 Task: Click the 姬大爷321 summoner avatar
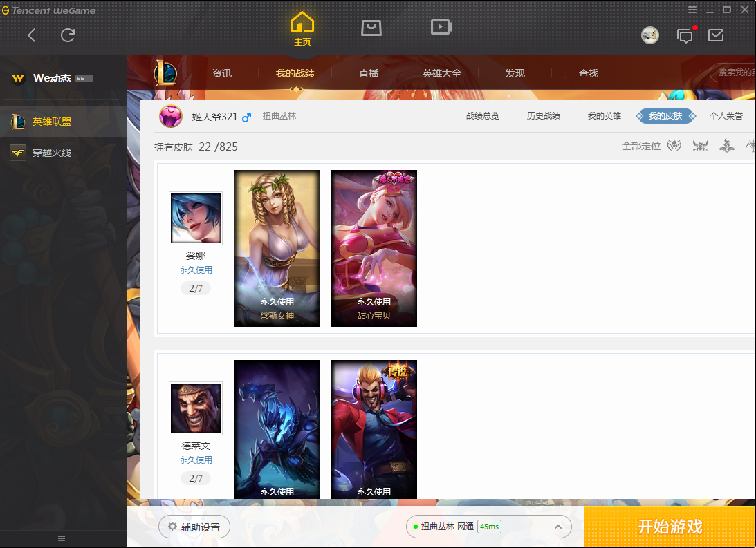point(171,116)
